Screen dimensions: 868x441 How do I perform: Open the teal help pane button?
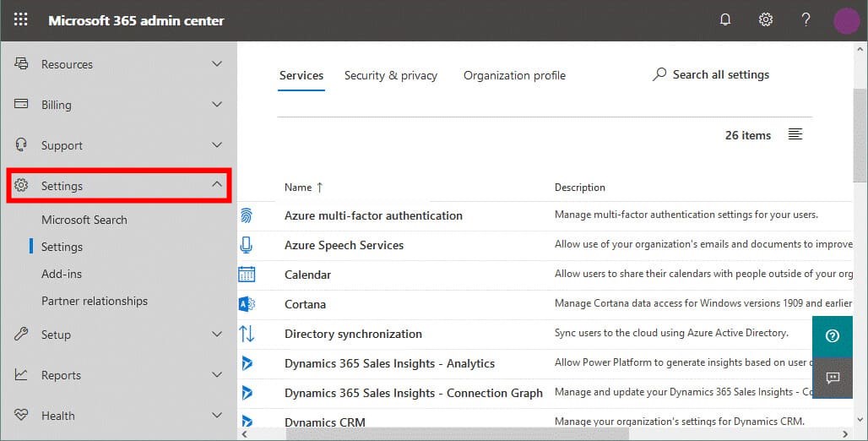(x=832, y=335)
